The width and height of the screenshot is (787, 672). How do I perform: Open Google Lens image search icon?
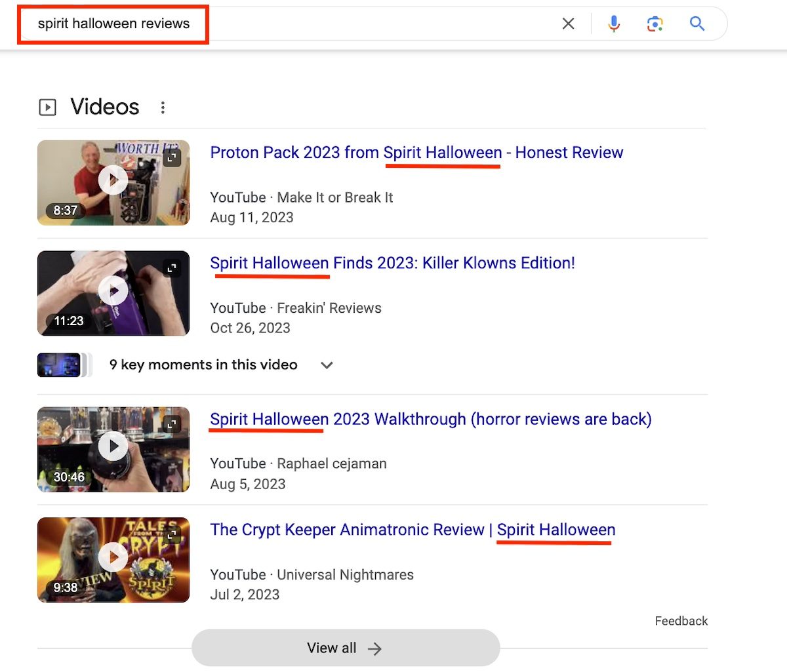pos(655,24)
